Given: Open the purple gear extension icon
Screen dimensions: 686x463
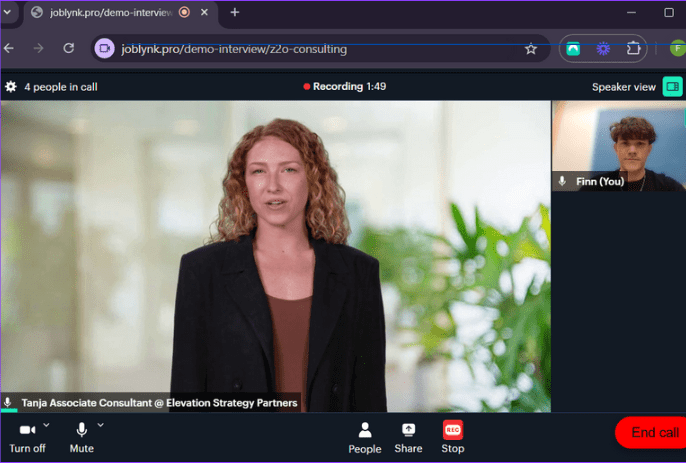Looking at the screenshot, I should (603, 49).
